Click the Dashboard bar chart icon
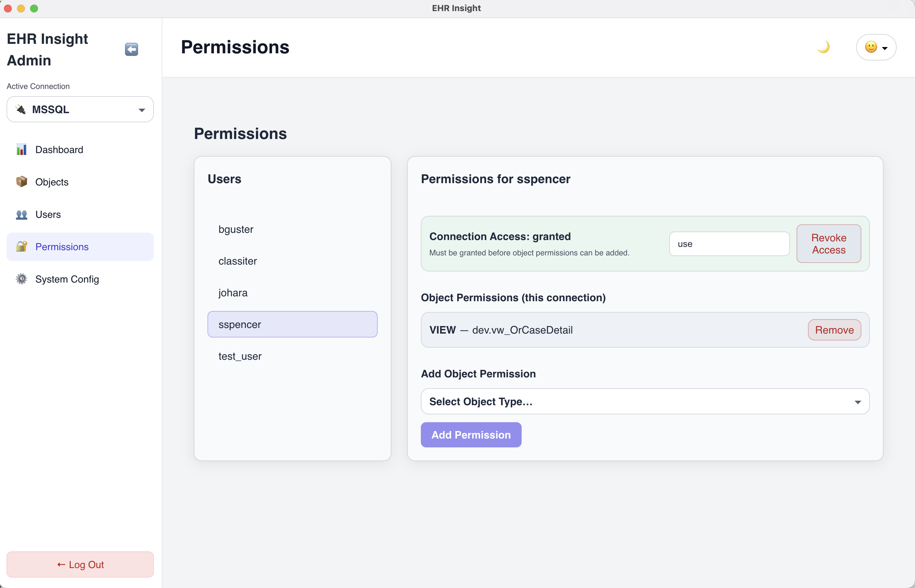915x588 pixels. coord(22,149)
